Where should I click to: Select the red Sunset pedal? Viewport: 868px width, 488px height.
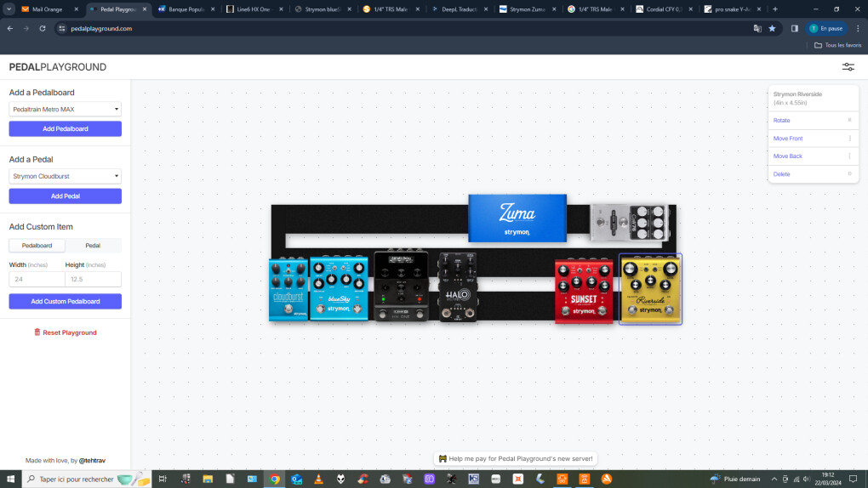click(x=584, y=291)
